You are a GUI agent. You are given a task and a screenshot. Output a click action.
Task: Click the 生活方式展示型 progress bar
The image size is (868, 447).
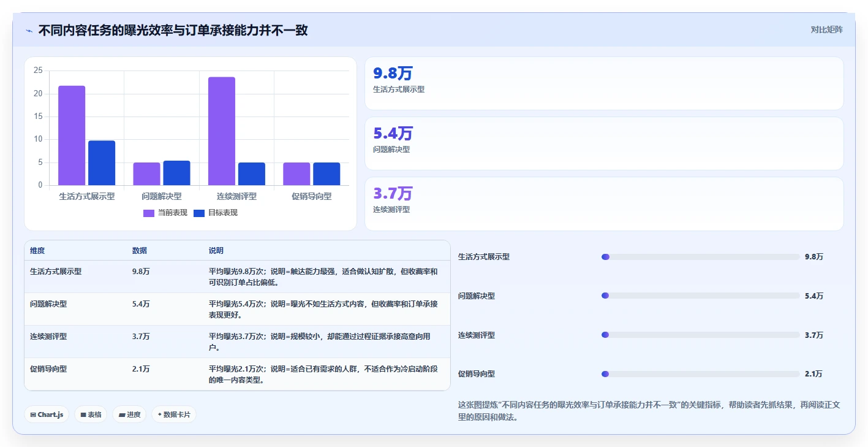click(x=701, y=257)
